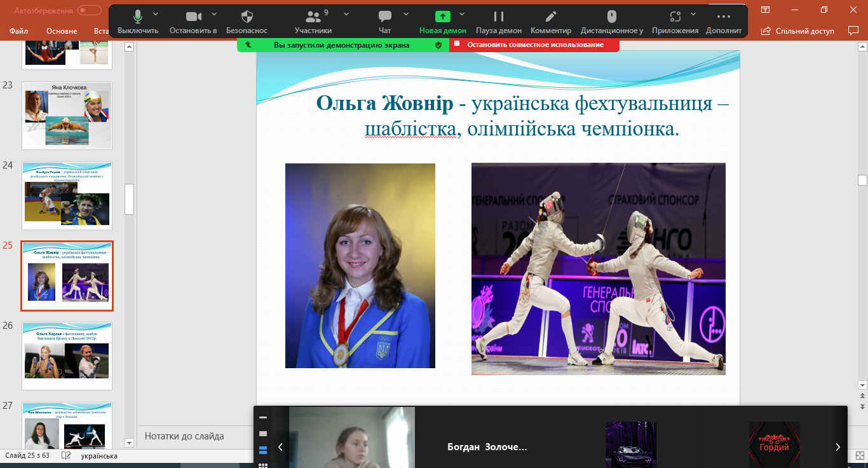
Task: Open video options arrow beside camera icon
Action: (x=214, y=14)
